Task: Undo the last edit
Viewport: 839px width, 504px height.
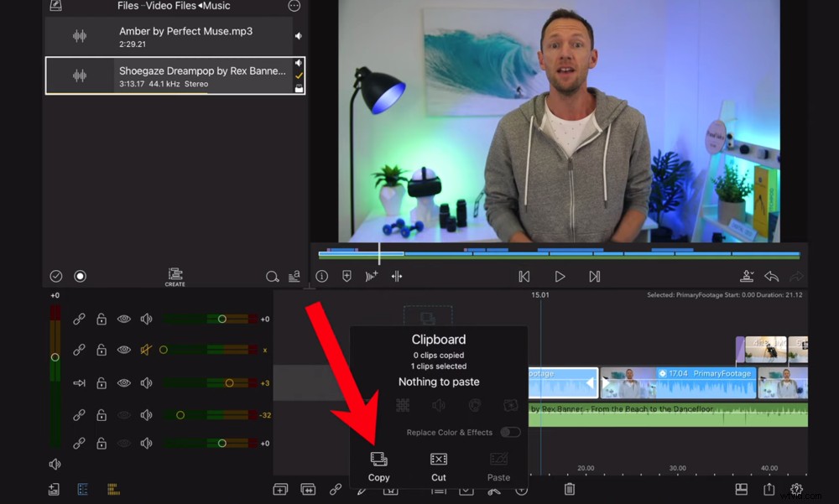Action: coord(773,275)
